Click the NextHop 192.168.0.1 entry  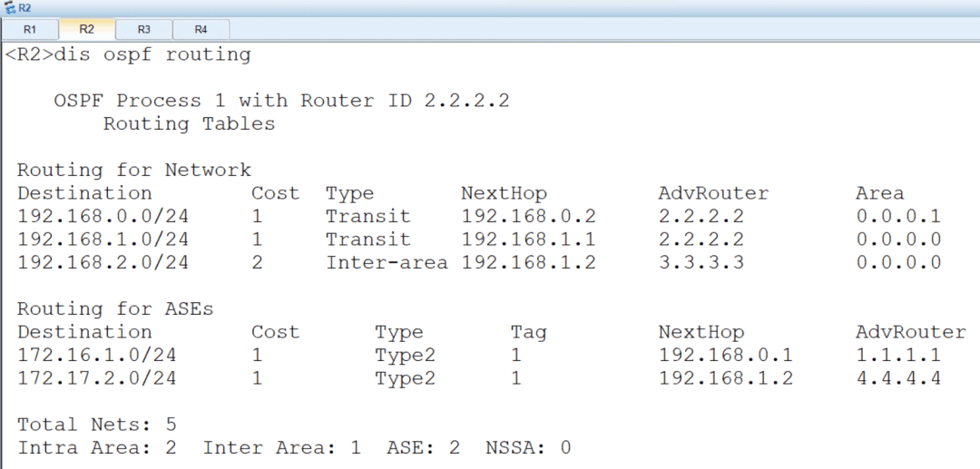click(x=726, y=356)
